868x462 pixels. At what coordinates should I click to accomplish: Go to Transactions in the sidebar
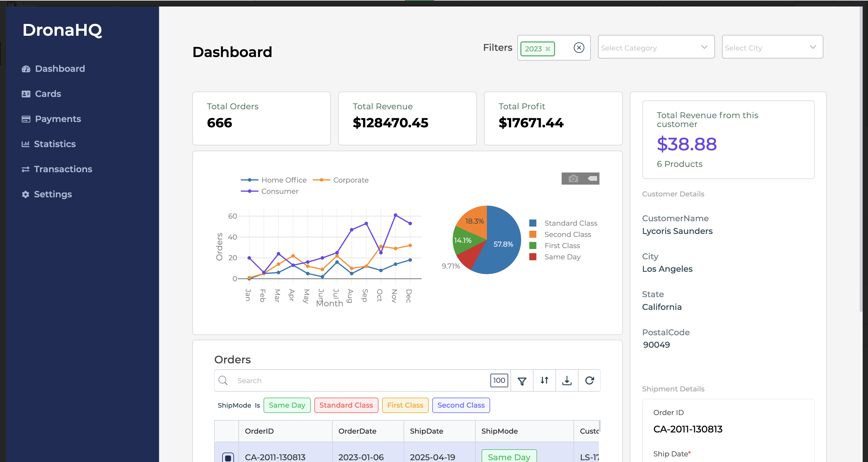click(63, 169)
